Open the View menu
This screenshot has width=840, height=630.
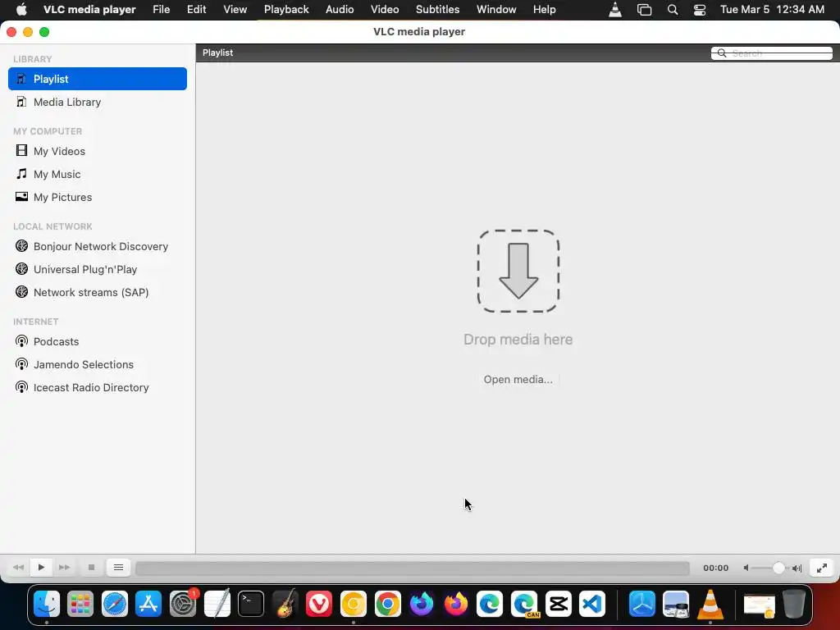pyautogui.click(x=235, y=10)
